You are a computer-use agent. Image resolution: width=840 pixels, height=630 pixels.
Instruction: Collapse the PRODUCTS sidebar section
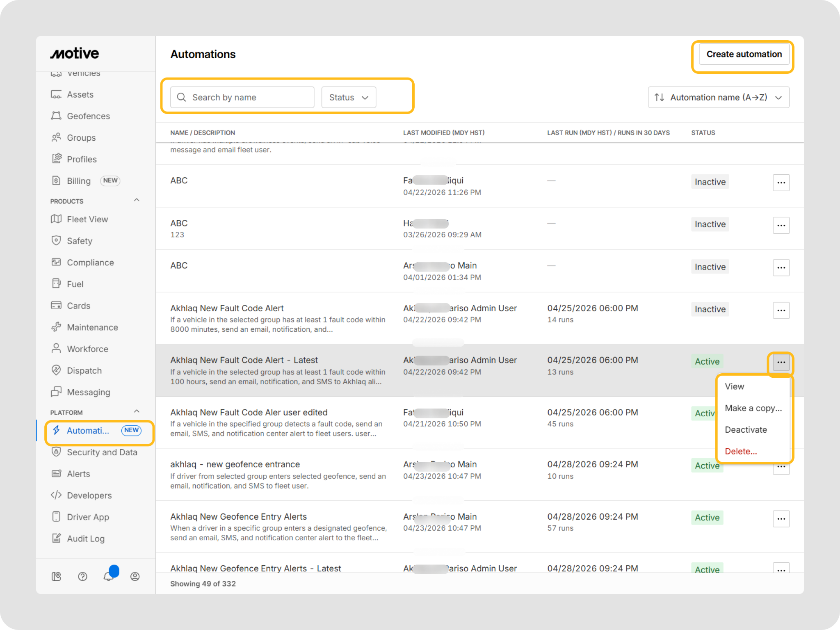tap(137, 200)
